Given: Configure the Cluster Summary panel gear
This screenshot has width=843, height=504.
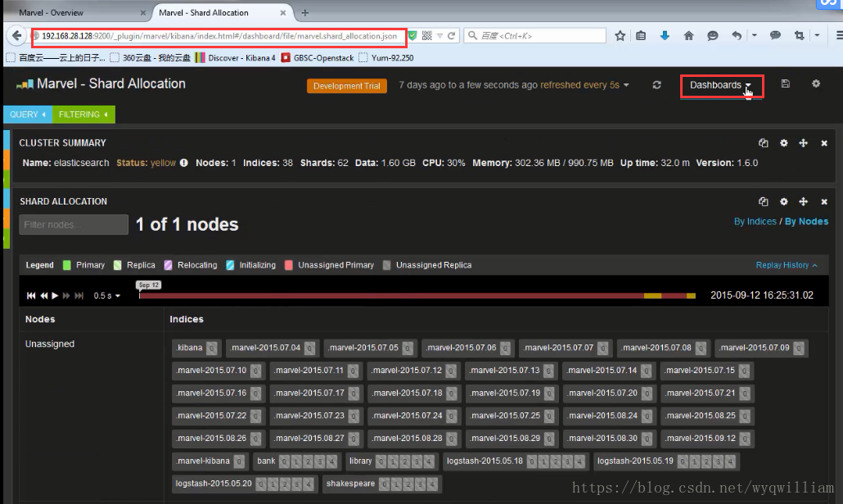Looking at the screenshot, I should (x=784, y=143).
